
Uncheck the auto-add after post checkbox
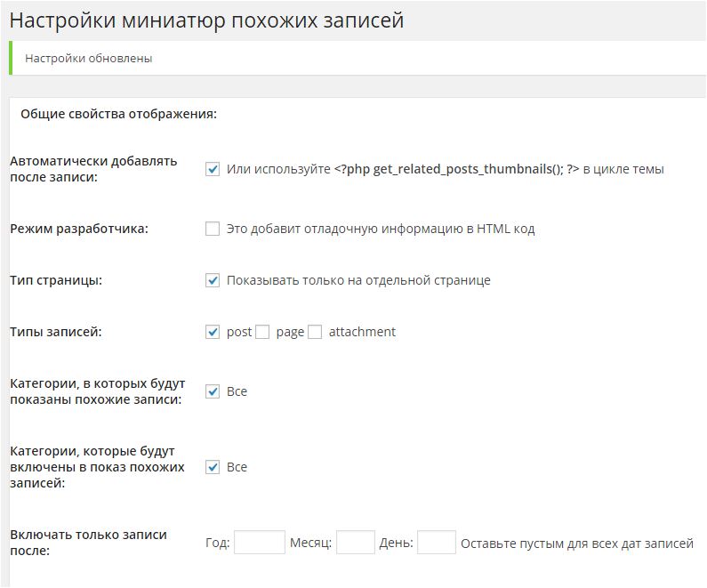point(213,169)
